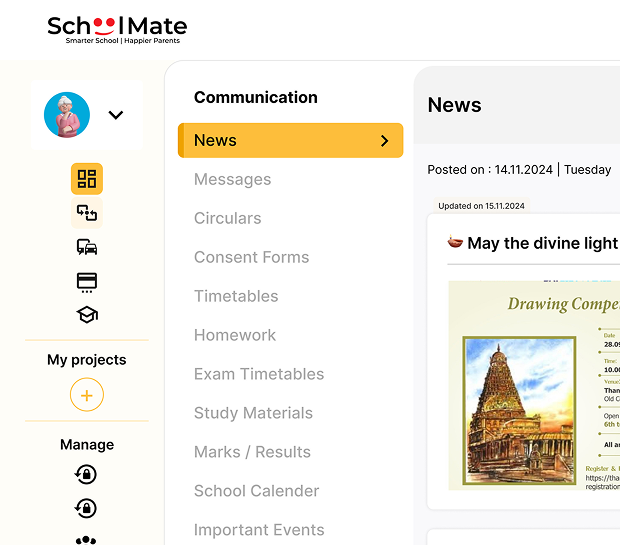Click the 'May the divine light' news title
Image resolution: width=620 pixels, height=545 pixels.
point(544,243)
